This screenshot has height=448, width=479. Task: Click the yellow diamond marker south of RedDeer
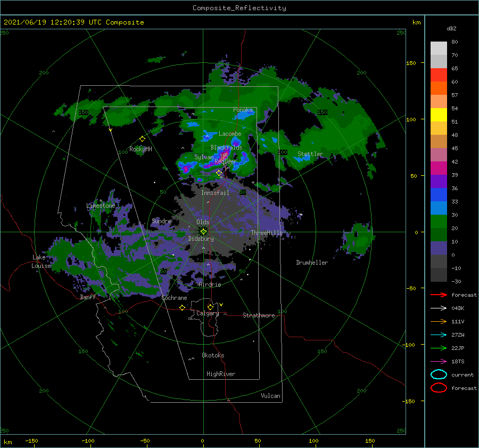[219, 173]
